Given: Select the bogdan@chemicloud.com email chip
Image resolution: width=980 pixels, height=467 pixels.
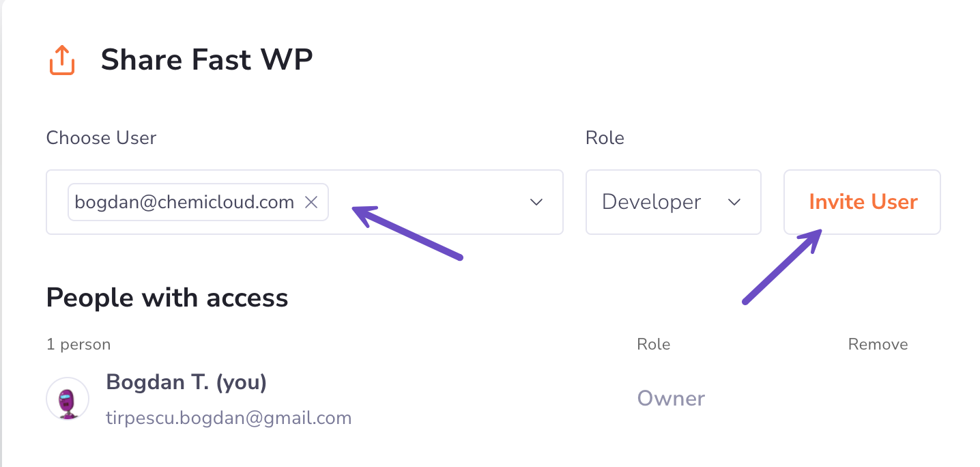Looking at the screenshot, I should [x=184, y=202].
